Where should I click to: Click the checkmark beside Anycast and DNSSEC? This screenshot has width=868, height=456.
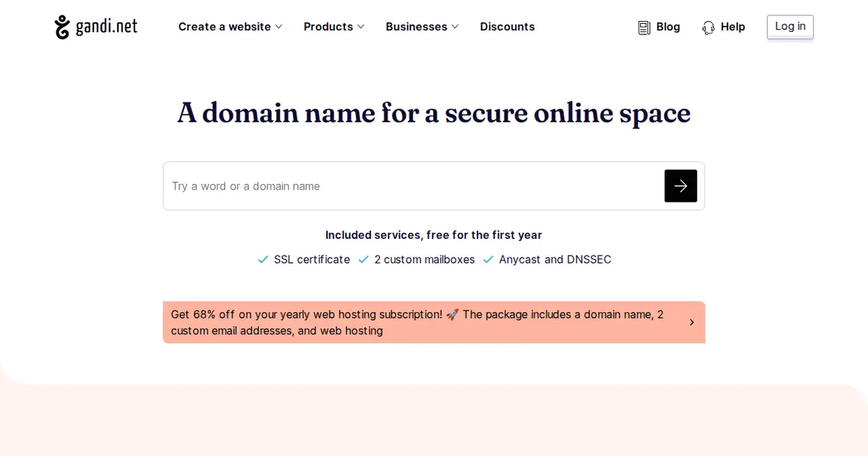pyautogui.click(x=488, y=260)
